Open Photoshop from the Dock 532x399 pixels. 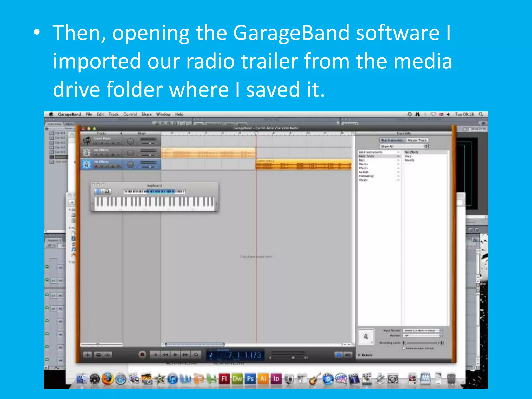[250, 379]
